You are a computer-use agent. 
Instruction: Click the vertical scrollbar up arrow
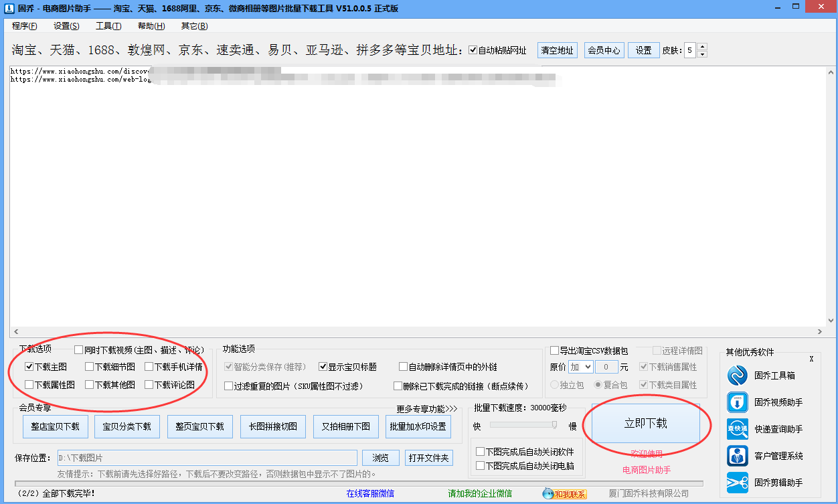(831, 71)
